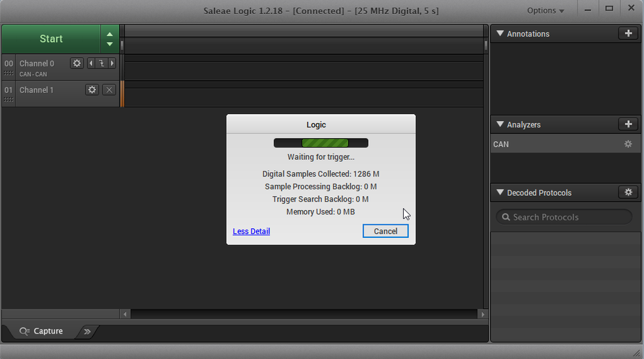Click the double-chevron next to Capture tab
Image resolution: width=644 pixels, height=359 pixels.
click(87, 331)
